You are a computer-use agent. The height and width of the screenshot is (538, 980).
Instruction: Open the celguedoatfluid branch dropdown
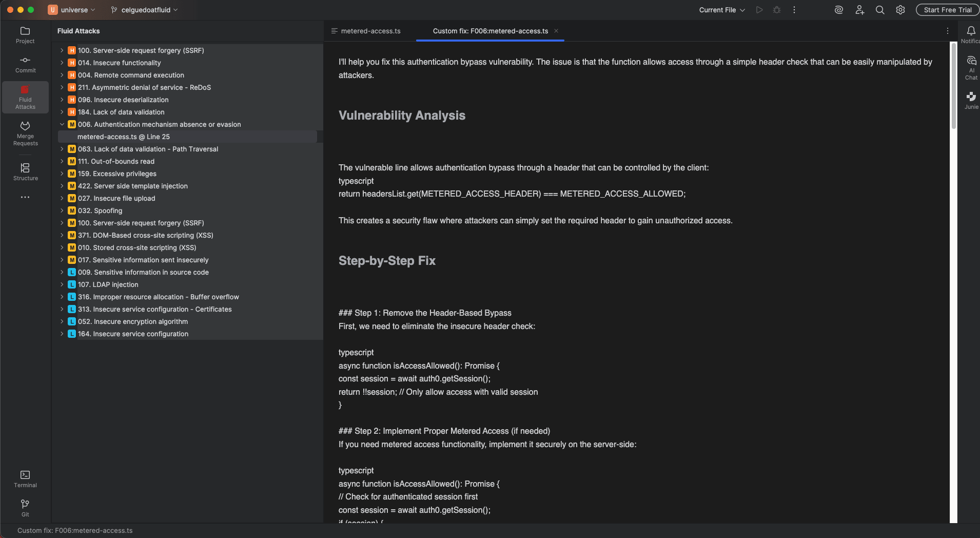[145, 10]
